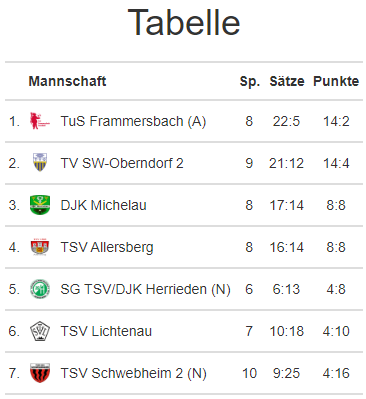Click the Mannschaft column header

tap(67, 81)
